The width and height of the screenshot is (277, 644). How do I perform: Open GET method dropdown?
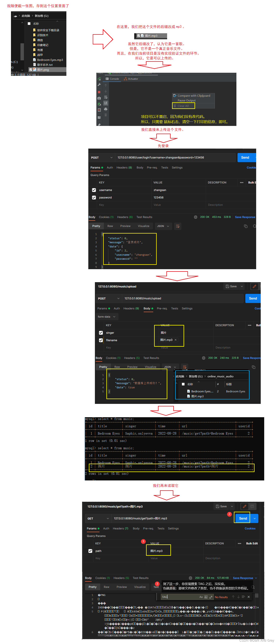(98, 519)
